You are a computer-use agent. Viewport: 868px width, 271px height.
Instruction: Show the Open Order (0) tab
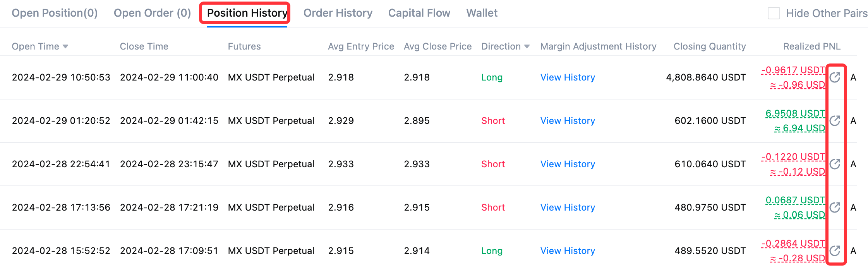(x=153, y=13)
